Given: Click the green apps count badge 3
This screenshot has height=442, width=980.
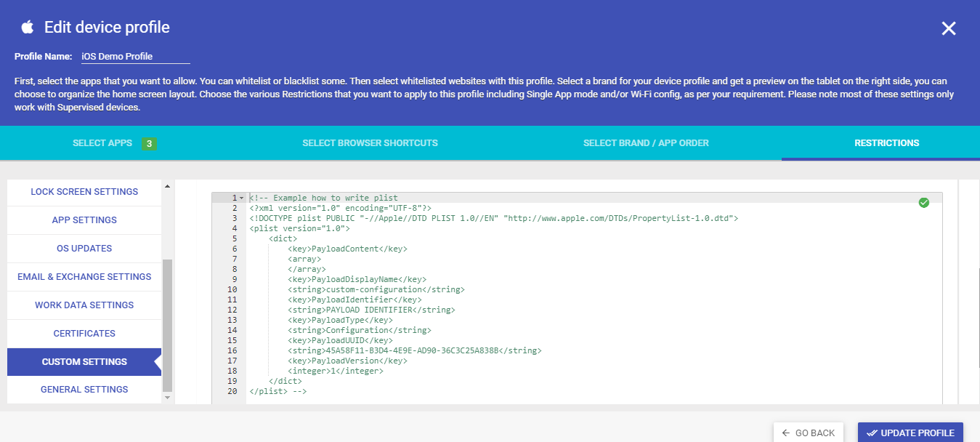Looking at the screenshot, I should 149,144.
